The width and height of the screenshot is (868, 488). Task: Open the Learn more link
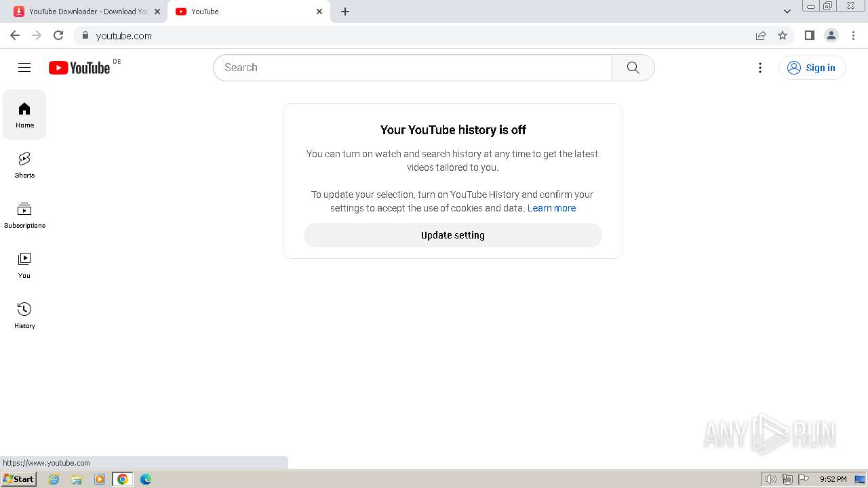[551, 208]
